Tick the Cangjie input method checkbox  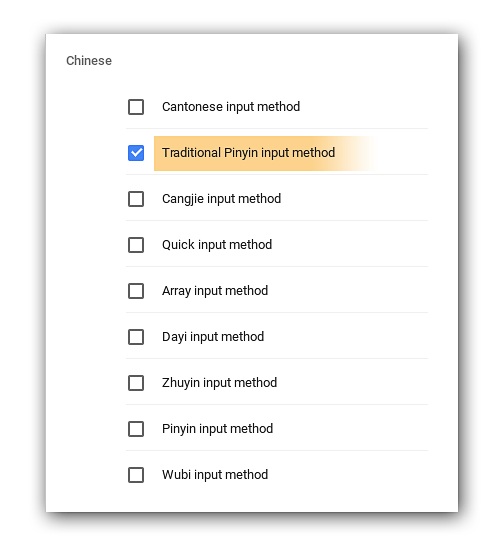coord(136,199)
